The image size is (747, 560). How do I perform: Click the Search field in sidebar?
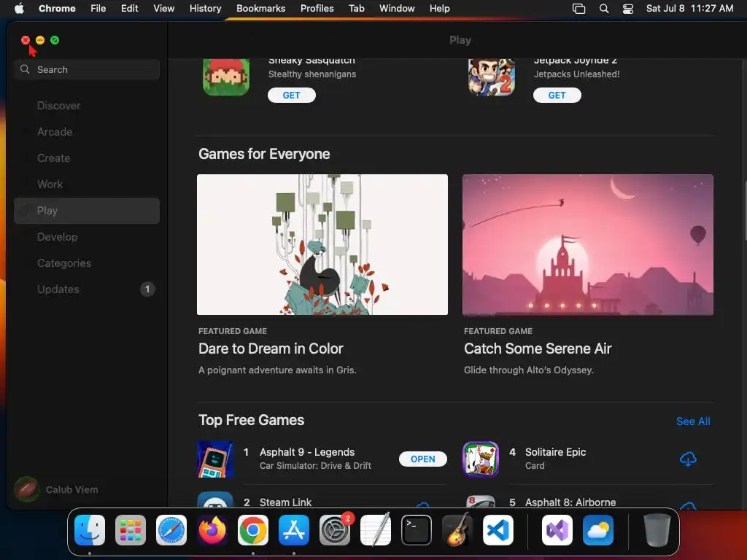coord(87,69)
